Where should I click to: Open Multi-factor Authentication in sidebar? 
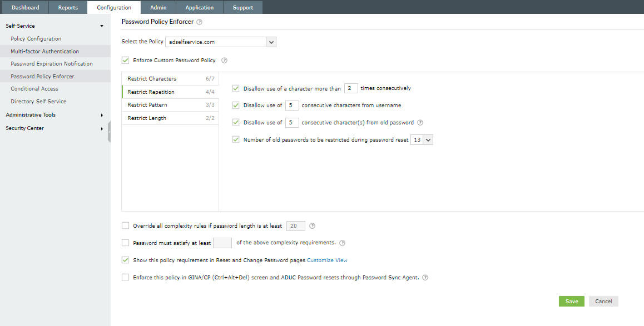pyautogui.click(x=44, y=51)
